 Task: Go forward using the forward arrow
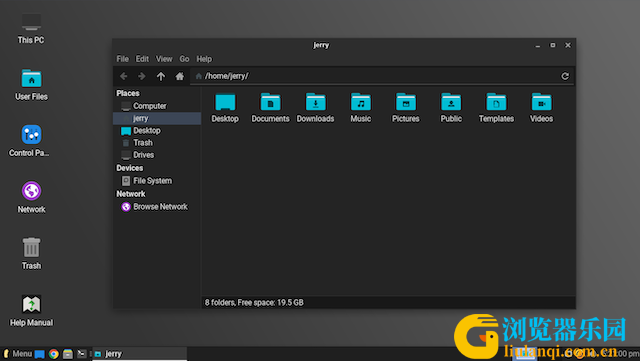pos(142,76)
